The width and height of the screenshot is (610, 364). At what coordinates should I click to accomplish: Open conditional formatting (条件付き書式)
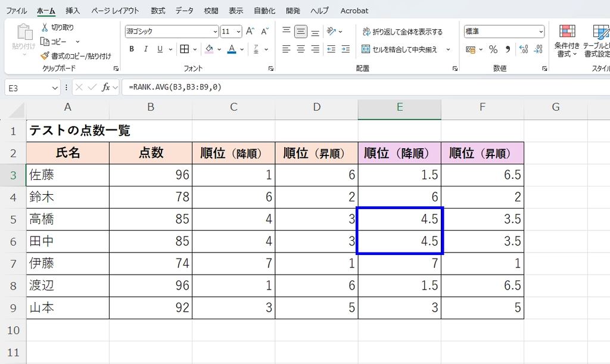[567, 39]
